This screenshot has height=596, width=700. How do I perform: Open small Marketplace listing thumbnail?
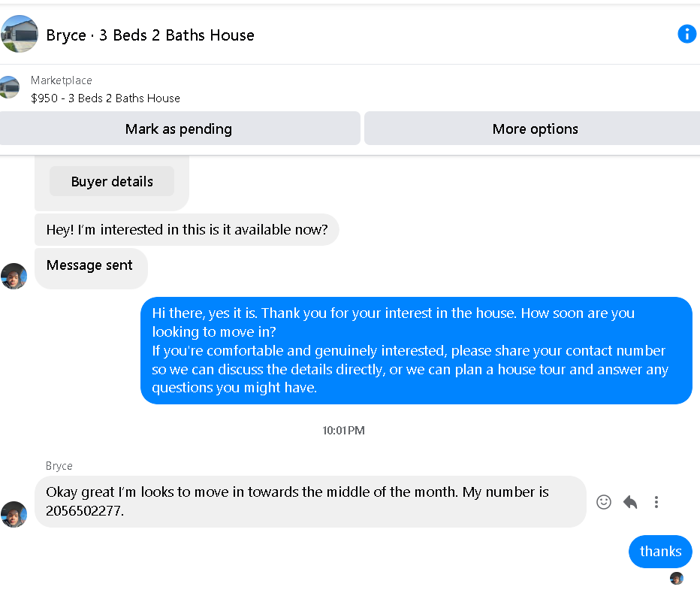[9, 87]
